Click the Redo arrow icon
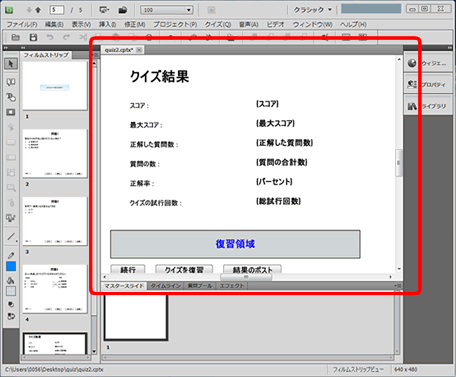456x377 pixels. 66,37
